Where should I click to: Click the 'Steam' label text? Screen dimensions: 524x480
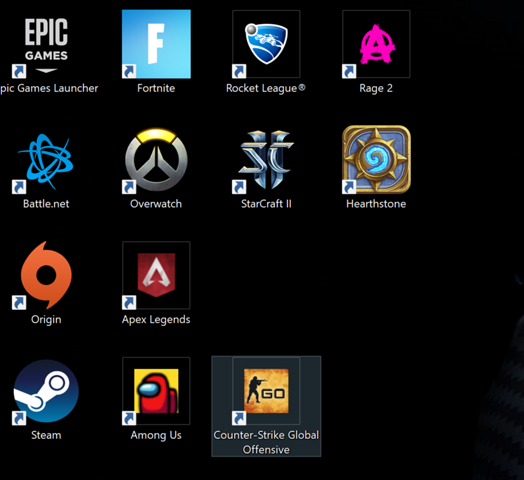46,435
